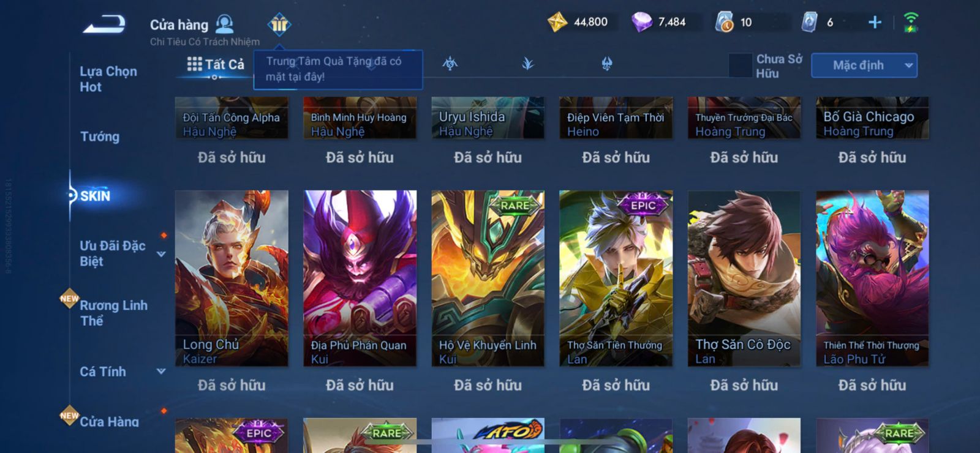Screen dimensions: 980x453
Task: Open the Tướng sidebar menu
Action: point(100,137)
